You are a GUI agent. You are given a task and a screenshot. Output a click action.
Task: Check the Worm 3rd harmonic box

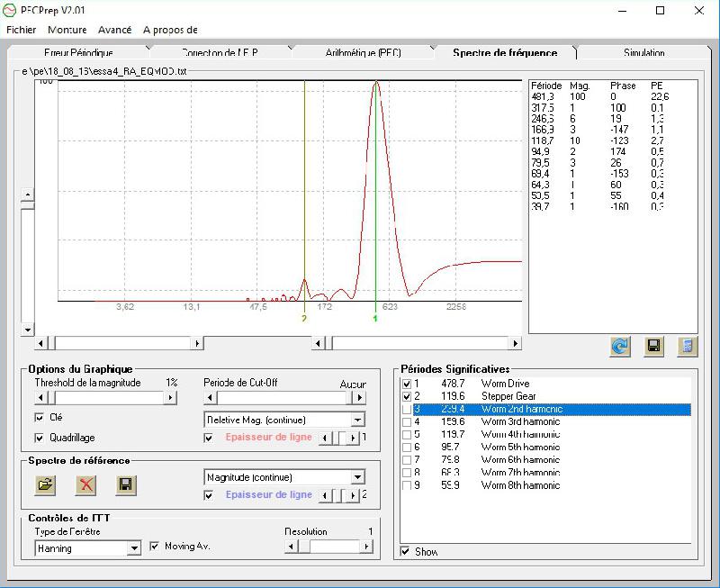407,421
